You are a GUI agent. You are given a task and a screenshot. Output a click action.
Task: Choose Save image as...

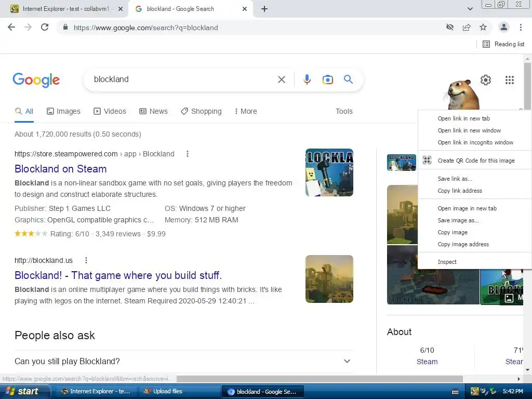click(x=474, y=220)
